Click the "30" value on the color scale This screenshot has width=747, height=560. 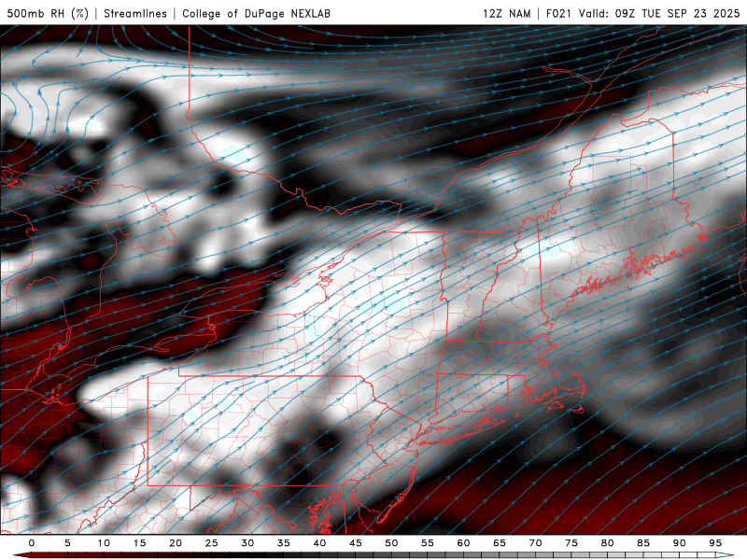[x=247, y=543]
